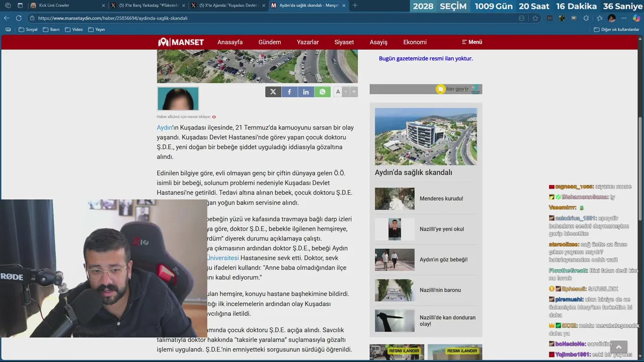Reload the page with the refresh icon
The height and width of the screenshot is (362, 644).
(x=19, y=18)
